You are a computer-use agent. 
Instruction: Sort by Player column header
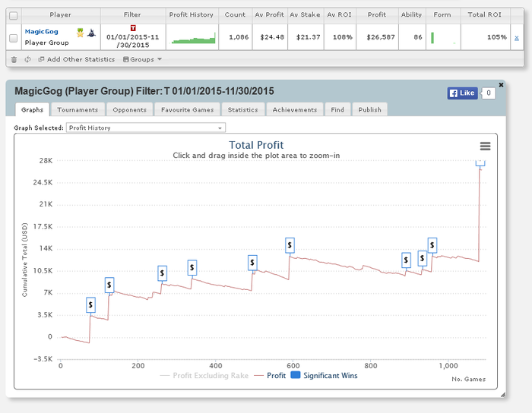60,15
